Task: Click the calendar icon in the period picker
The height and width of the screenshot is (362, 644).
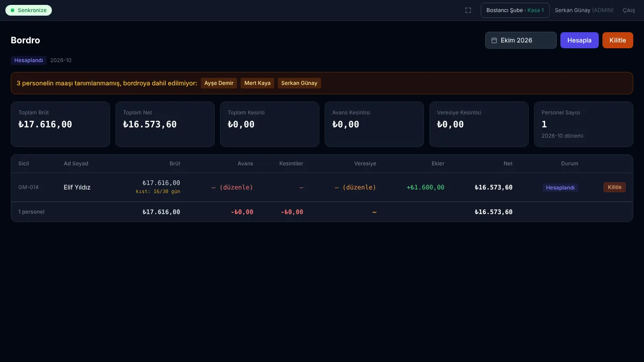Action: [x=494, y=40]
